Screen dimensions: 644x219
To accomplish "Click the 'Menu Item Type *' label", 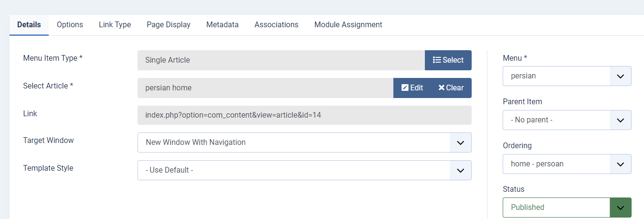I will click(x=53, y=58).
